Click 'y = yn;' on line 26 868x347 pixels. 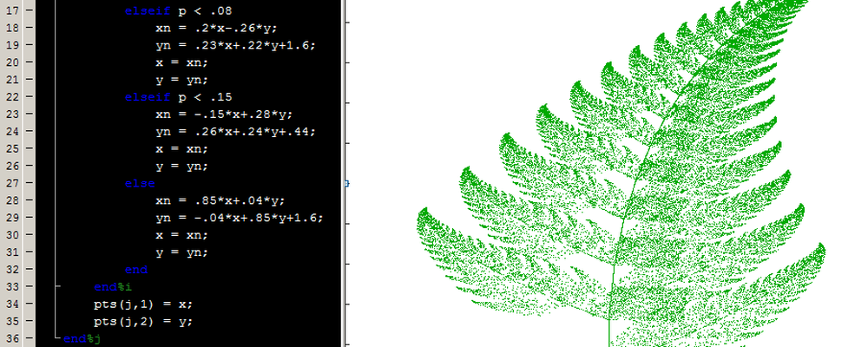click(182, 166)
